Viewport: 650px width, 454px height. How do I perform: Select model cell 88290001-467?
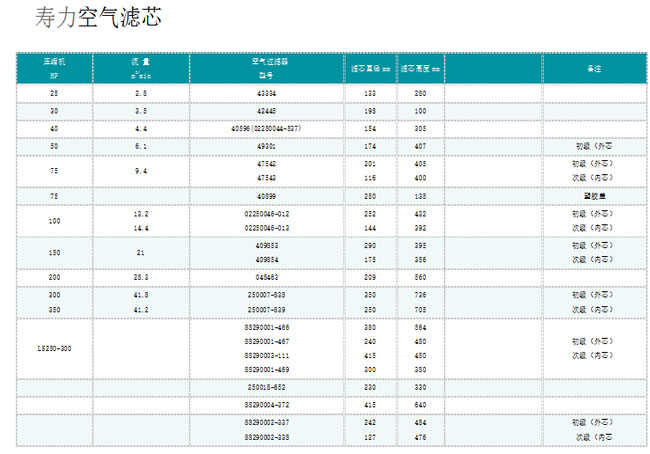point(267,342)
